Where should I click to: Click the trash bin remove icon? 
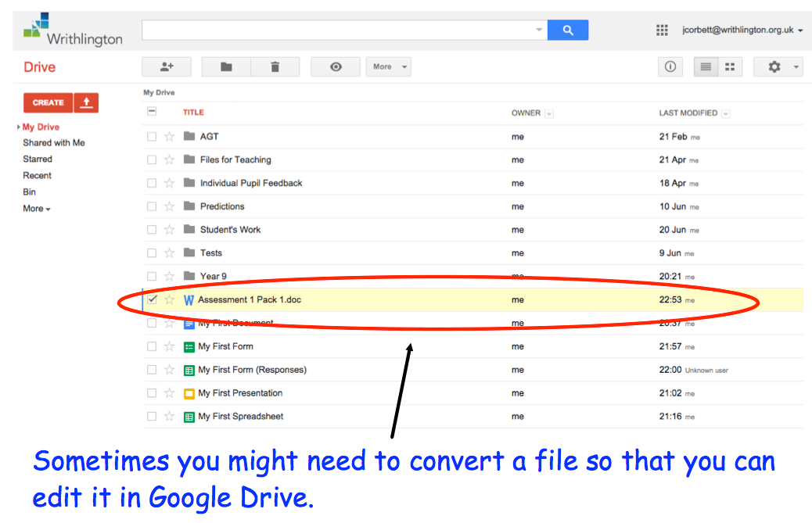point(275,66)
